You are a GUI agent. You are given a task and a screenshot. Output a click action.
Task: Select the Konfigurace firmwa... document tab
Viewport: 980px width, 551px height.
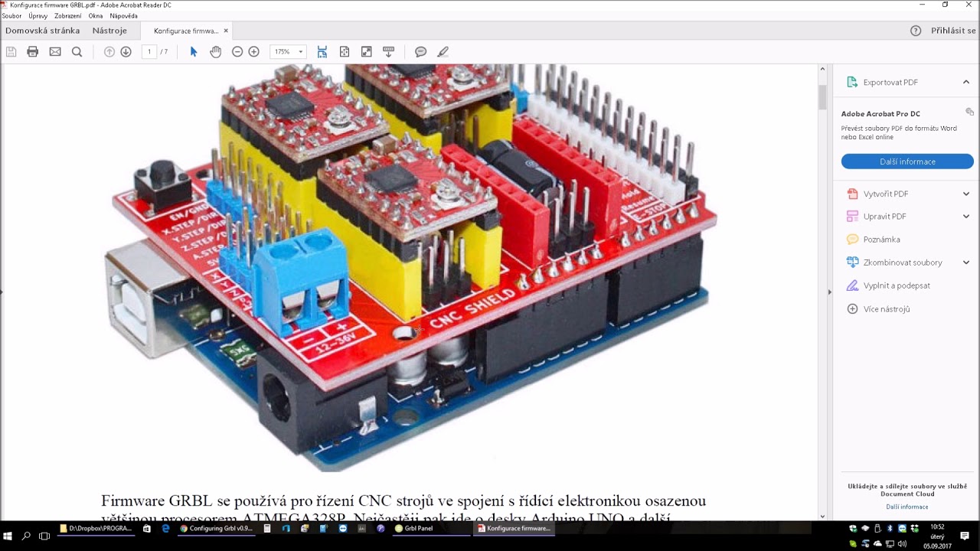(185, 31)
